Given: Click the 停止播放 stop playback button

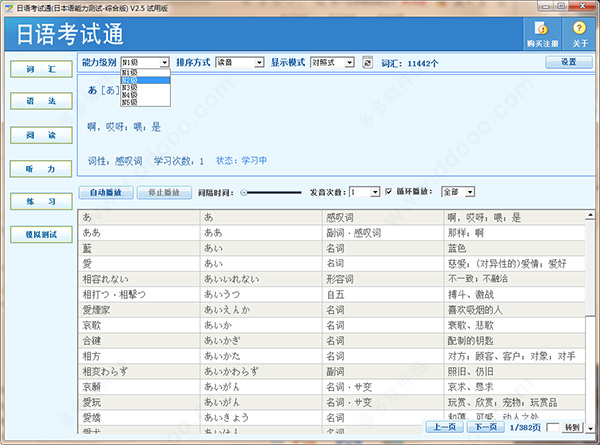Looking at the screenshot, I should [x=164, y=192].
